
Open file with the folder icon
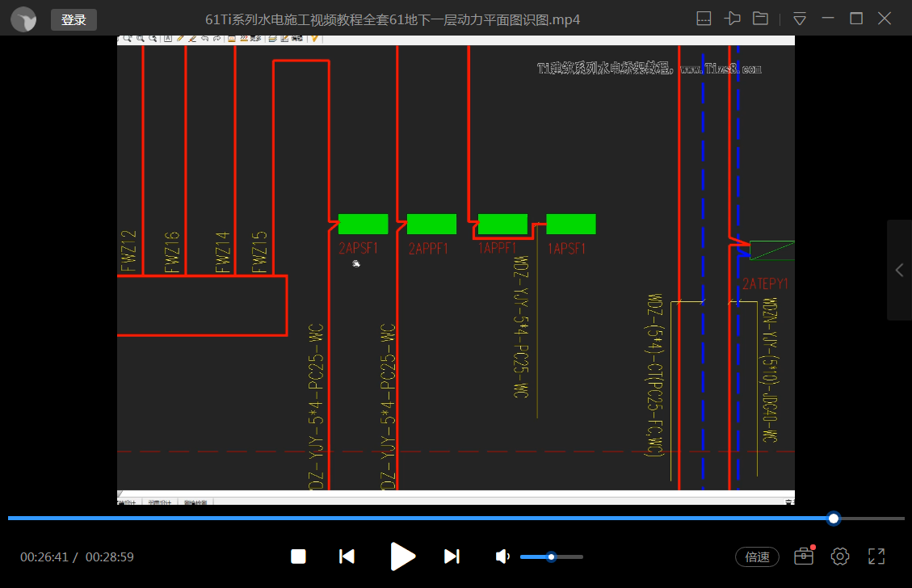coord(760,19)
